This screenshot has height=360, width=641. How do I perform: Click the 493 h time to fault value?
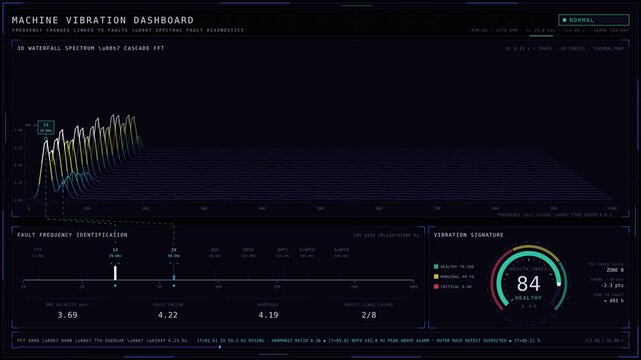tap(614, 300)
